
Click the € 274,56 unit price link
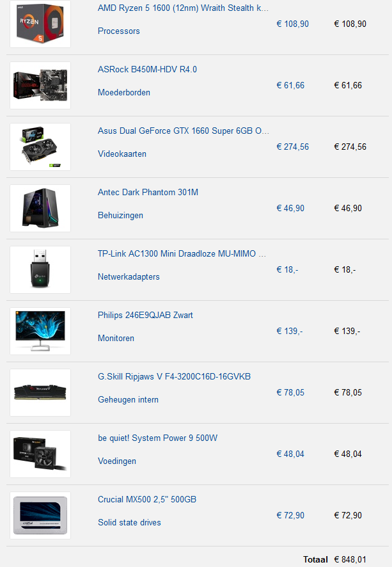[293, 147]
